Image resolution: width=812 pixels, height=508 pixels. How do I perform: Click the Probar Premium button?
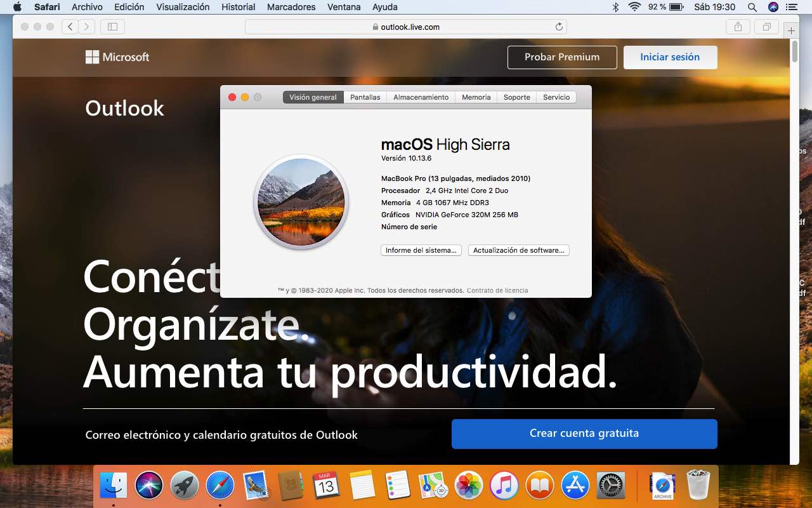point(562,57)
